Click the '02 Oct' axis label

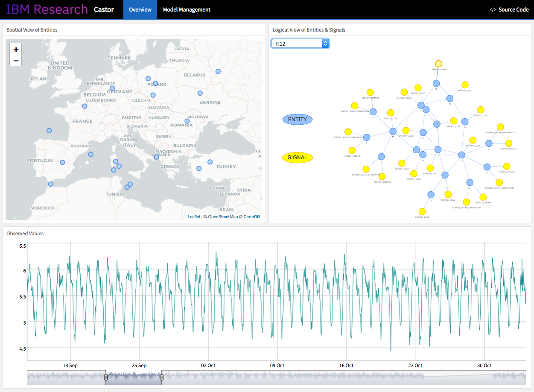tap(208, 366)
